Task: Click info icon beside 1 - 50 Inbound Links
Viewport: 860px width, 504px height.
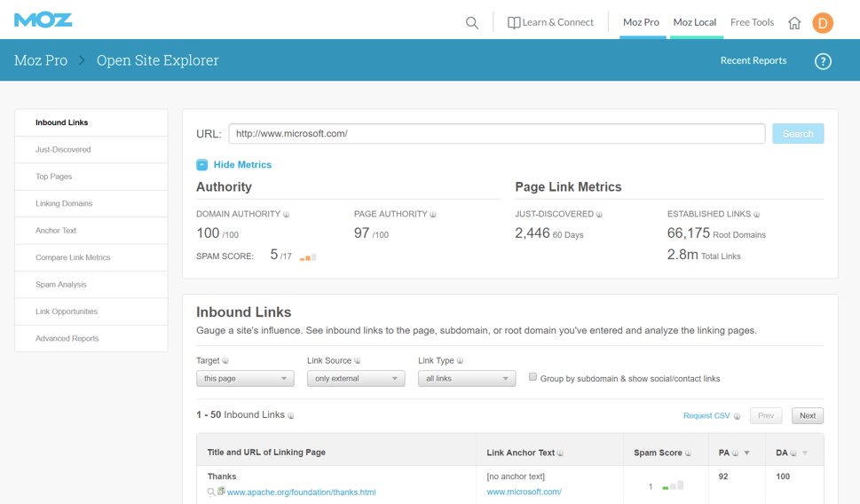Action: [x=291, y=415]
